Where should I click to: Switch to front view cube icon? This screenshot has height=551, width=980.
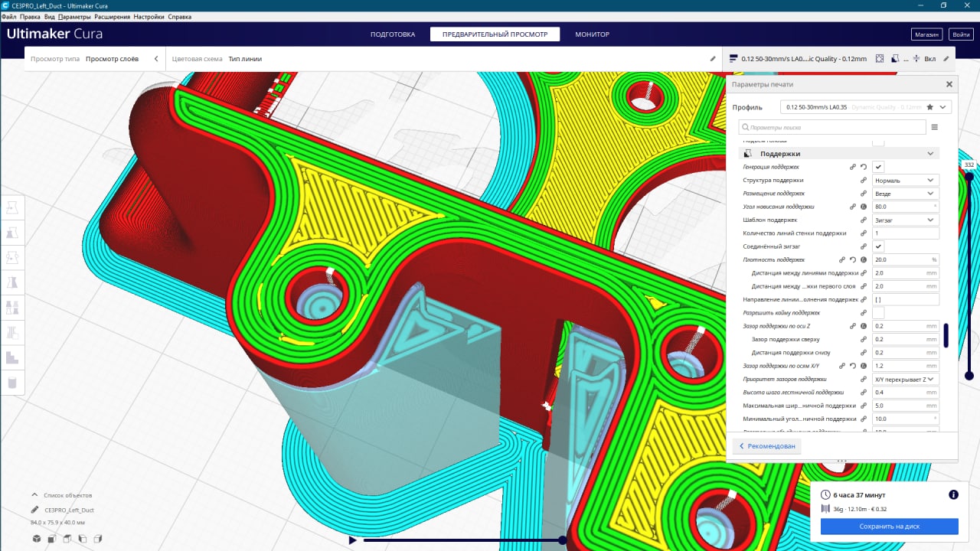(51, 539)
